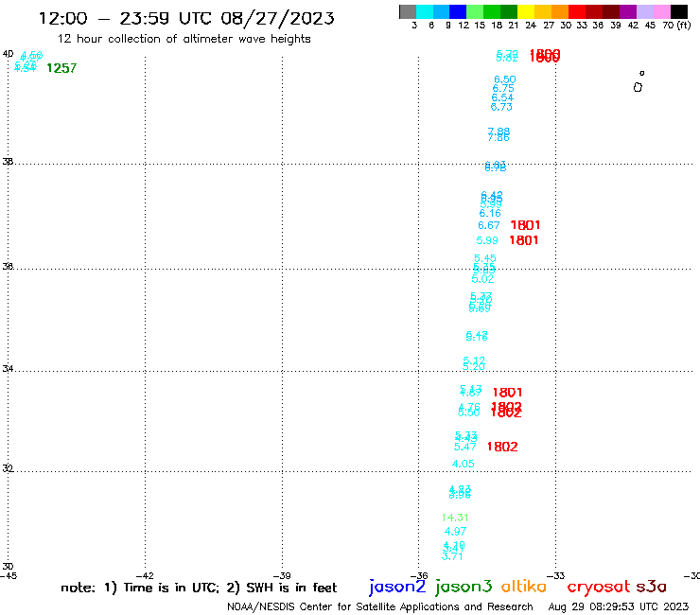Select the yellow swatch in the color scale
The height and width of the screenshot is (615, 700).
click(526, 11)
